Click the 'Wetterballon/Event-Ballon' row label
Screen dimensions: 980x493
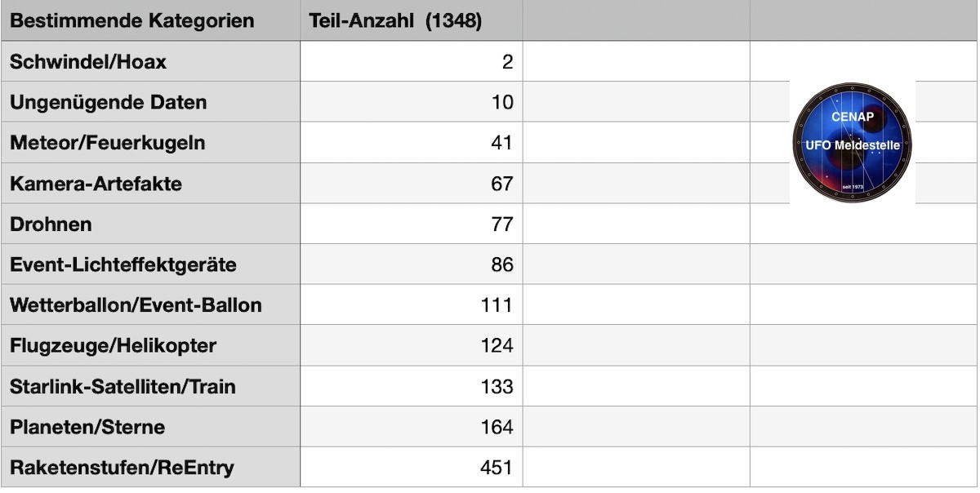pyautogui.click(x=136, y=306)
